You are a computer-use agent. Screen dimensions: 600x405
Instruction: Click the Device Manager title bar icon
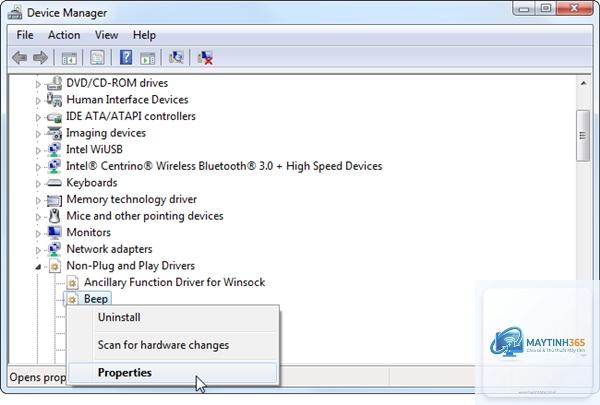click(15, 12)
